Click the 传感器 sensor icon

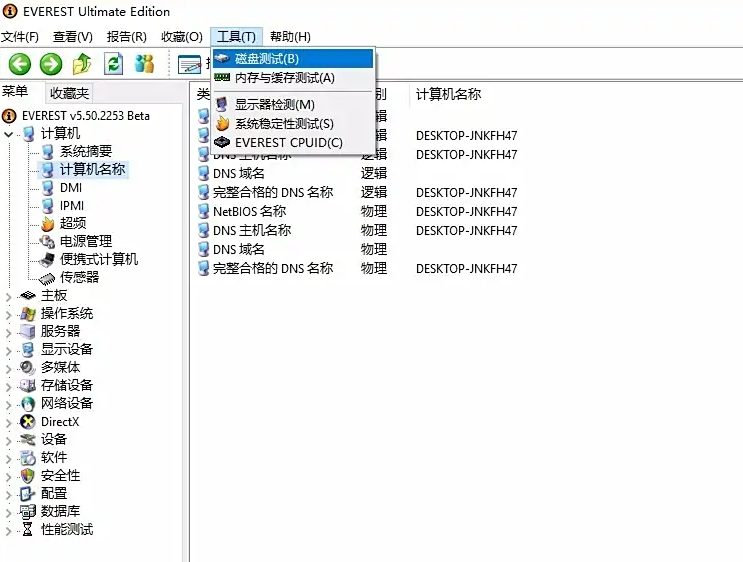point(47,279)
